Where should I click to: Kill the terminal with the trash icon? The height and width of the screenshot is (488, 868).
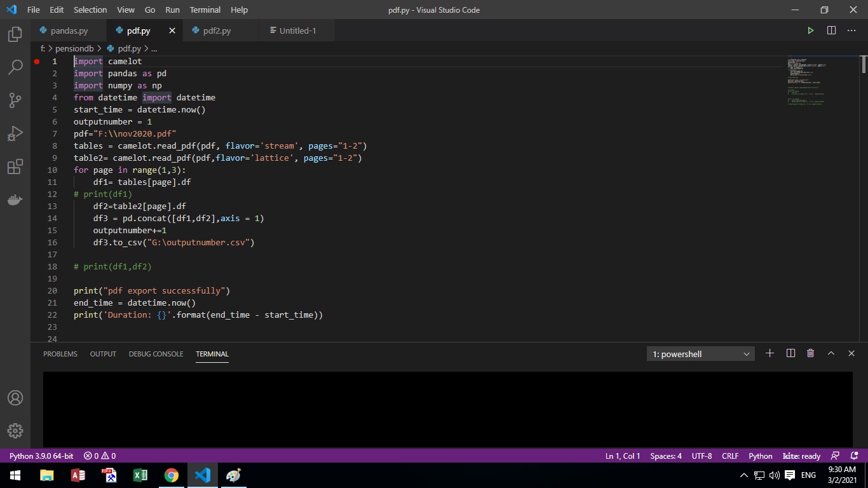810,353
